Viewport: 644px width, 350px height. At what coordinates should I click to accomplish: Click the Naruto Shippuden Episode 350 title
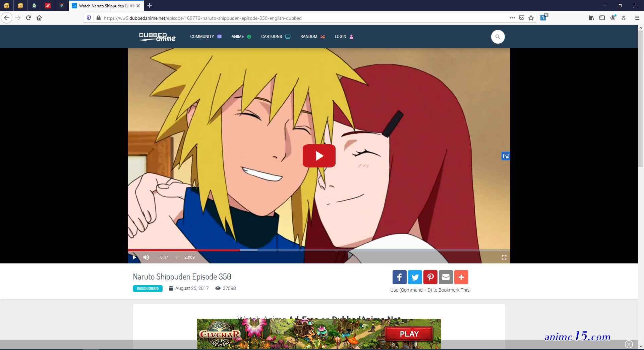coord(182,277)
